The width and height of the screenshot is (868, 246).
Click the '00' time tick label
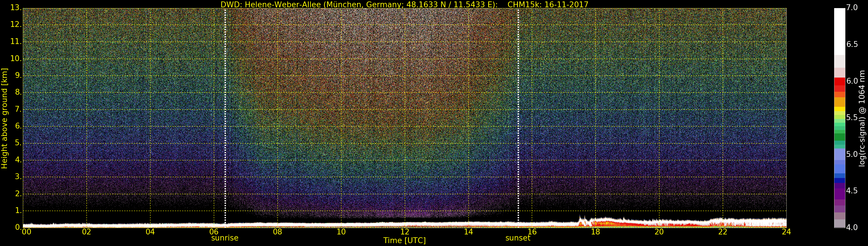coord(27,232)
